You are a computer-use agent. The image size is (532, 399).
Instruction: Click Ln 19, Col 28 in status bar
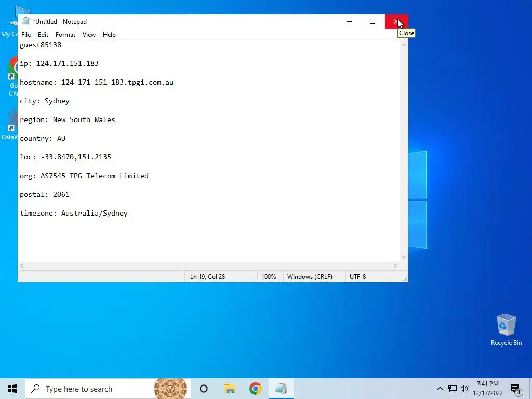[x=207, y=277]
